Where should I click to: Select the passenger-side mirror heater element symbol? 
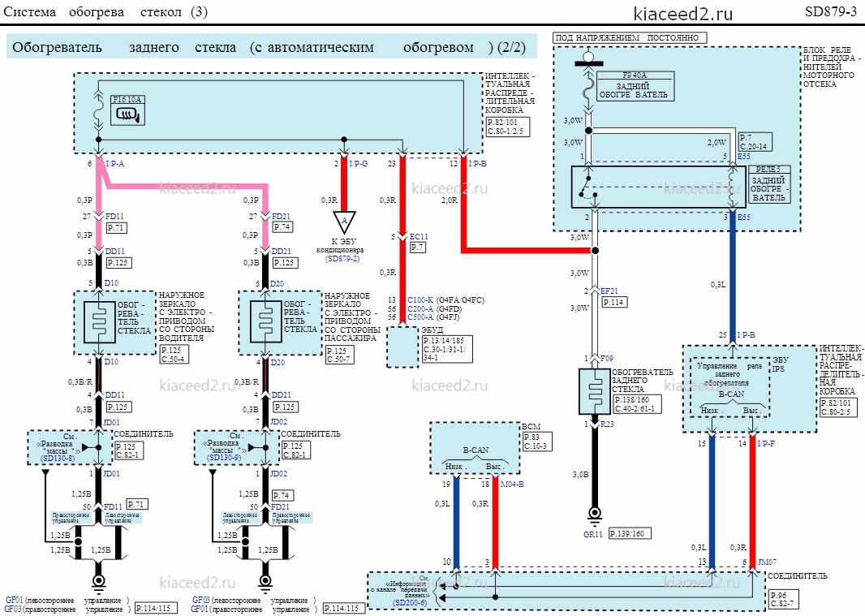point(266,322)
